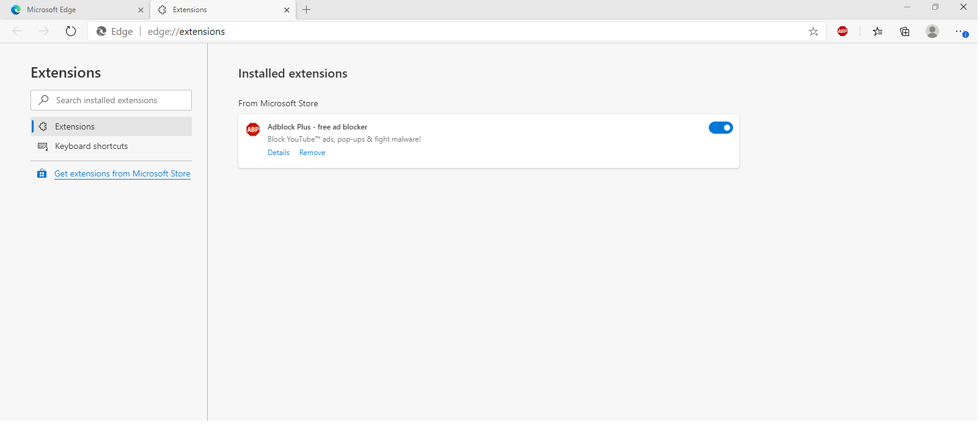View Details for Adblock Plus
This screenshot has width=980, height=425.
click(x=279, y=153)
